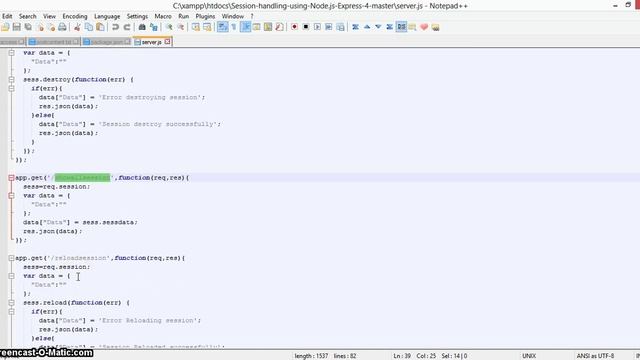
Task: Collapse the app.get('/reloadsession') function block
Action: [11, 258]
